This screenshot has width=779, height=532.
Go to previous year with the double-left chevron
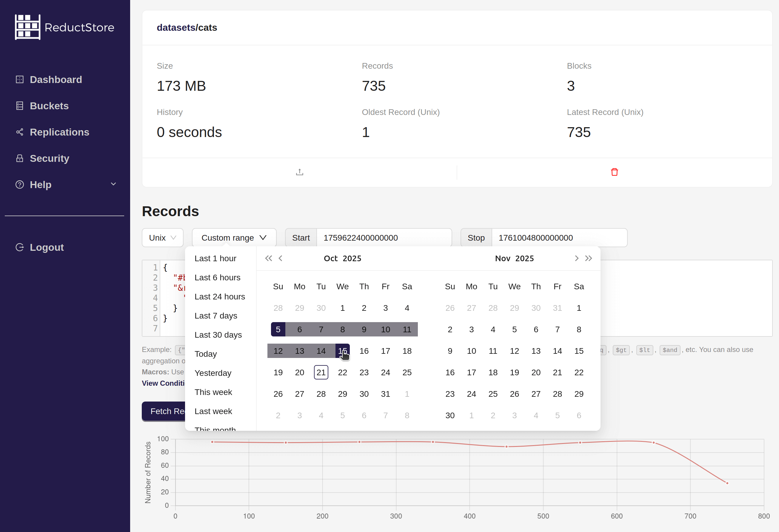(268, 258)
